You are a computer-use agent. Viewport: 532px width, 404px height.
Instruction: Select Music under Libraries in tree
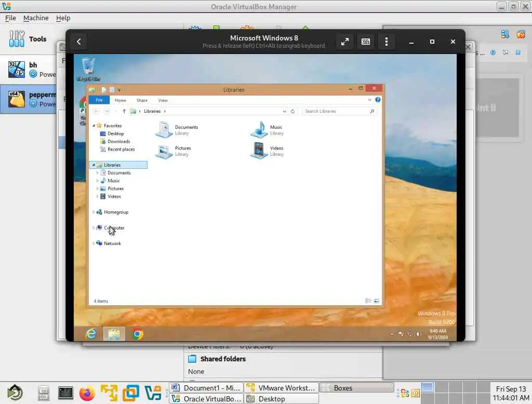[x=113, y=181]
